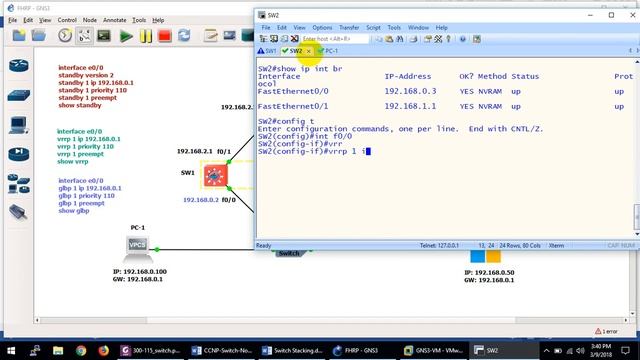Focus the Enter host input field
The width and height of the screenshot is (640, 360).
[x=335, y=39]
